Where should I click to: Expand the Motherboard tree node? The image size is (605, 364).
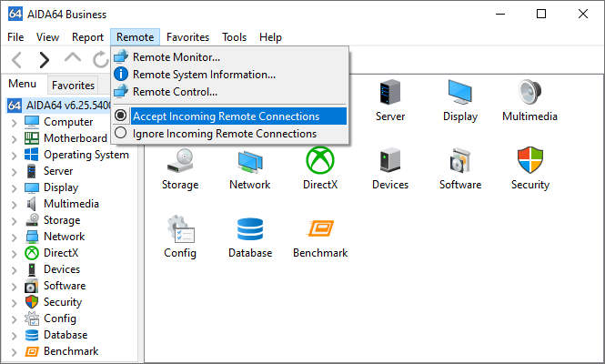[x=15, y=139]
